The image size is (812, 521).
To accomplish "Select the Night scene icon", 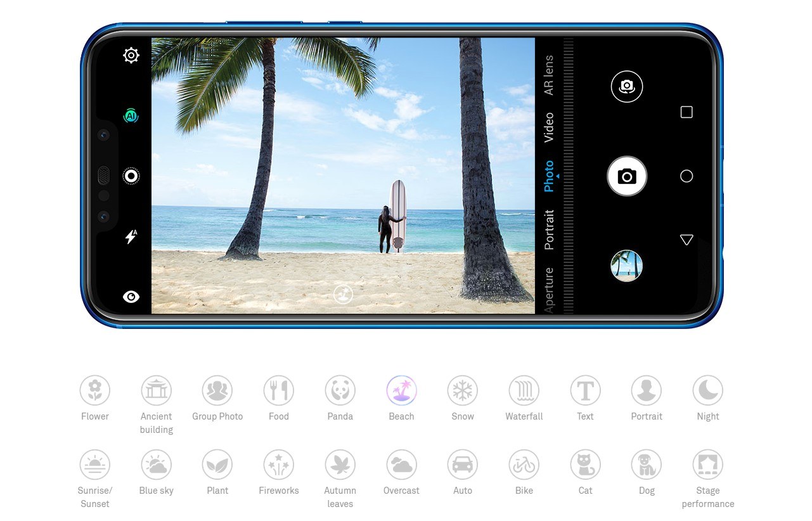I will [x=708, y=390].
